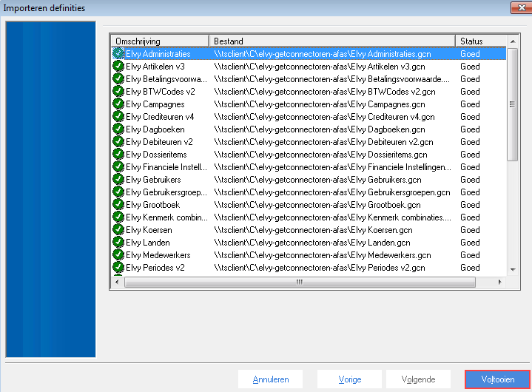Click the status icon of Elvy BTWCodes v2

[x=118, y=91]
